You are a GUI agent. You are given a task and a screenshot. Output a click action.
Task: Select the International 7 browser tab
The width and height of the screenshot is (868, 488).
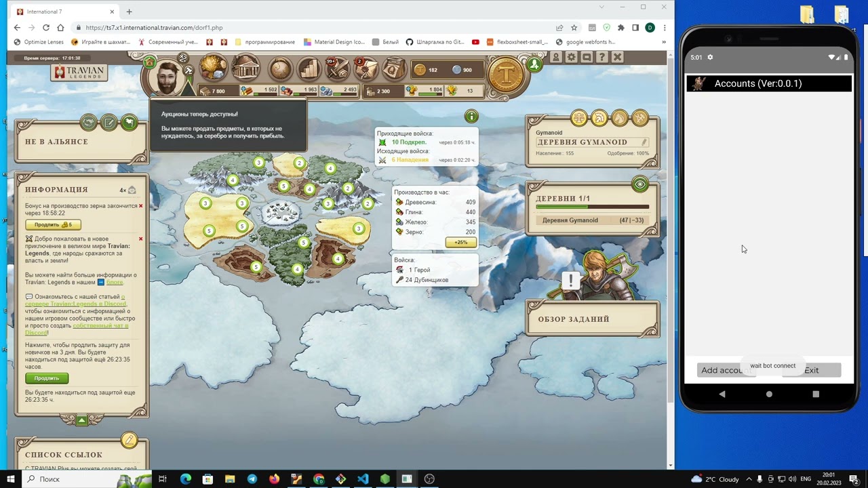pyautogui.click(x=65, y=12)
